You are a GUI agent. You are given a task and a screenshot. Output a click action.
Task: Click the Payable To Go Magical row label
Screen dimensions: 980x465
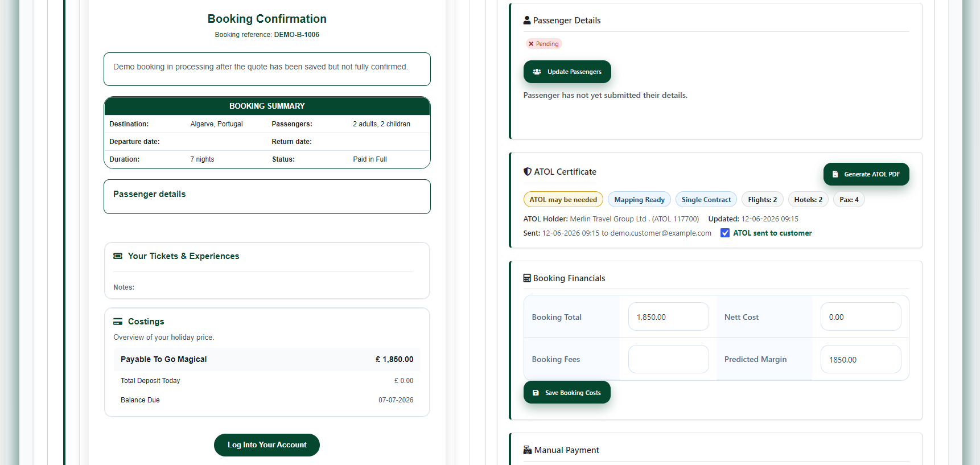[x=164, y=360]
